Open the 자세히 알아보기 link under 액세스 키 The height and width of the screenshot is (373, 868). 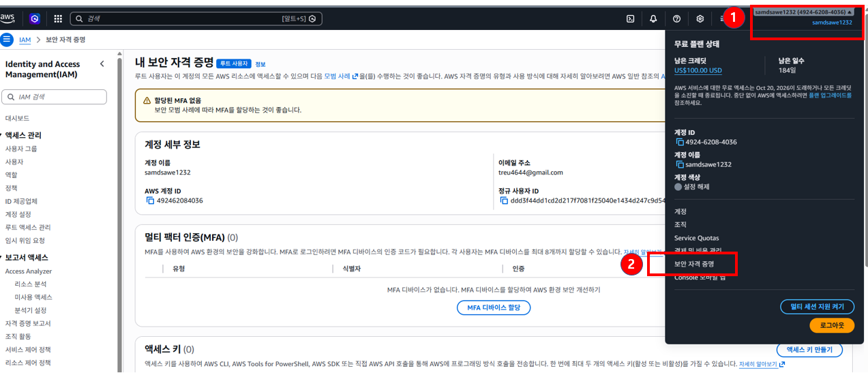click(762, 365)
